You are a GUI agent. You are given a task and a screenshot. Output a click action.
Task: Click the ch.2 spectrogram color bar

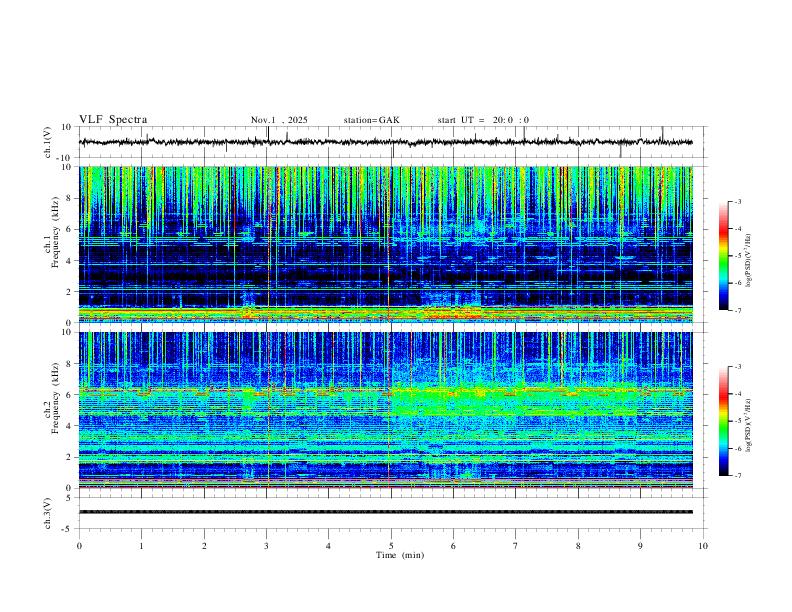723,421
